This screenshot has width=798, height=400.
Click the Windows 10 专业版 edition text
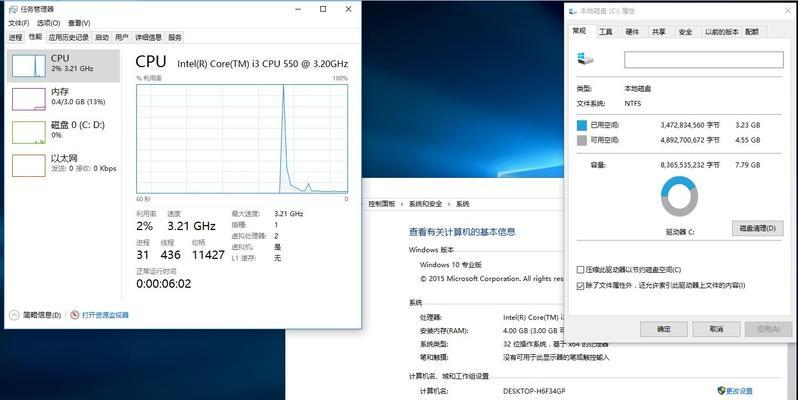point(450,265)
